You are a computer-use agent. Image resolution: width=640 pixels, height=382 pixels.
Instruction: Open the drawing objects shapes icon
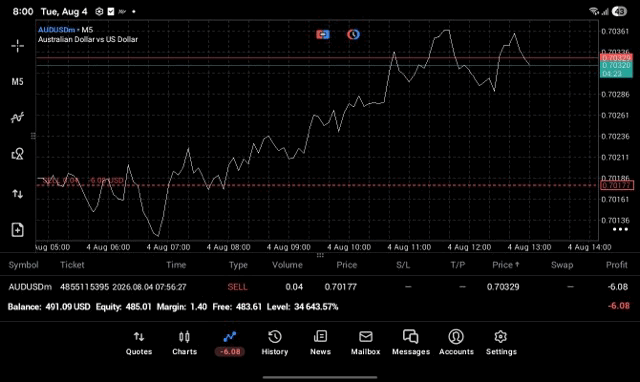[x=18, y=153]
